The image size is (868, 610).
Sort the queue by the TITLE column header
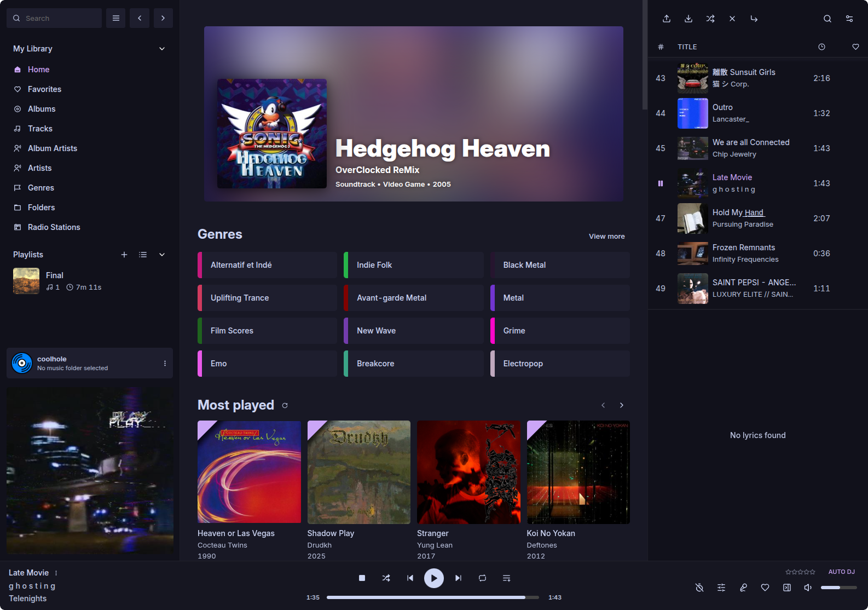coord(687,47)
